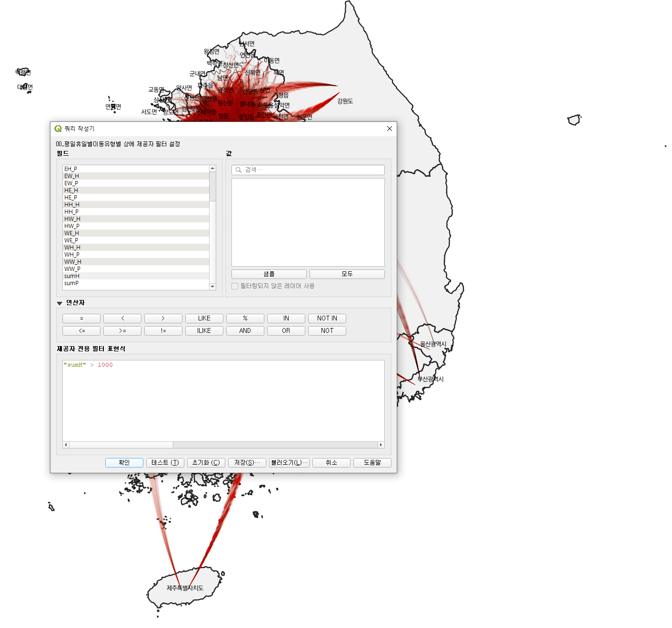This screenshot has width=672, height=628.
Task: Select field EW_H in the list
Action: 136,176
